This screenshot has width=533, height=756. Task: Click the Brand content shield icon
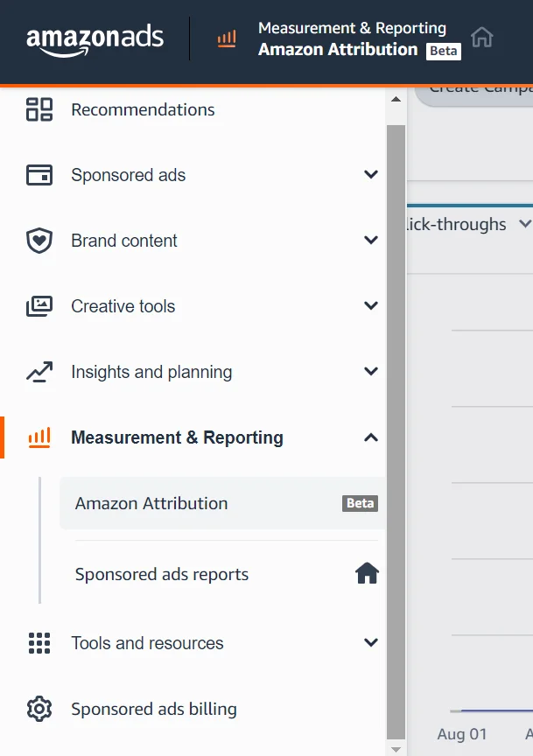coord(38,241)
